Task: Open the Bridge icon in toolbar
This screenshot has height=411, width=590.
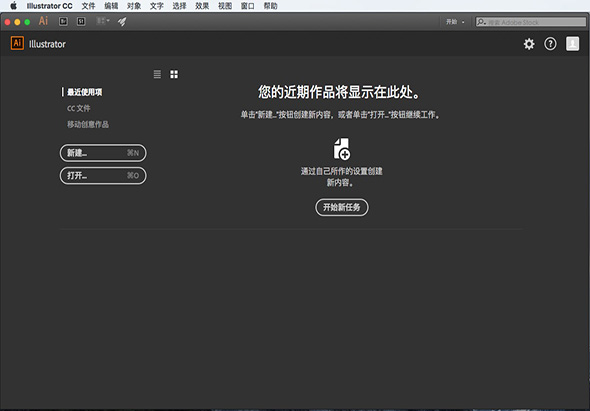Action: pyautogui.click(x=63, y=21)
